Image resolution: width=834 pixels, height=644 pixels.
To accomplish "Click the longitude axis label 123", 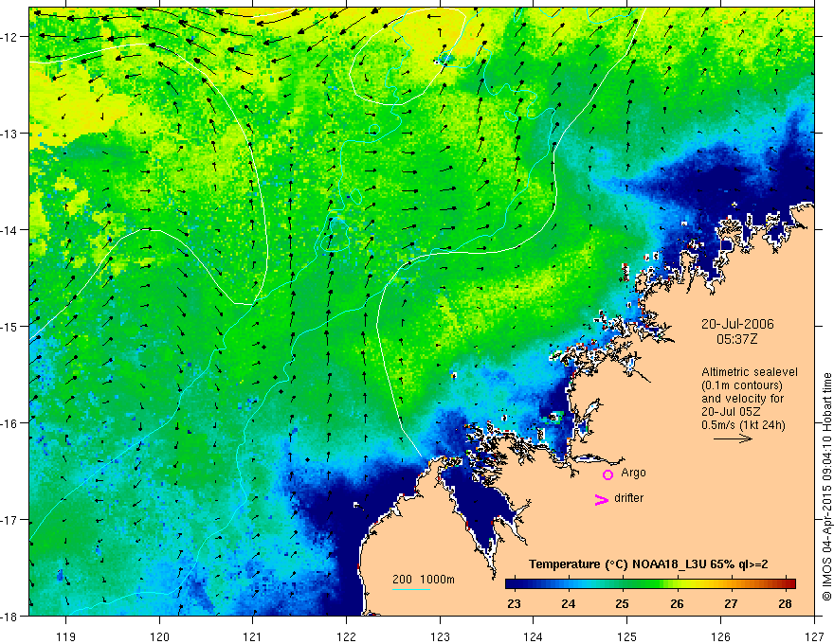I will tap(440, 636).
